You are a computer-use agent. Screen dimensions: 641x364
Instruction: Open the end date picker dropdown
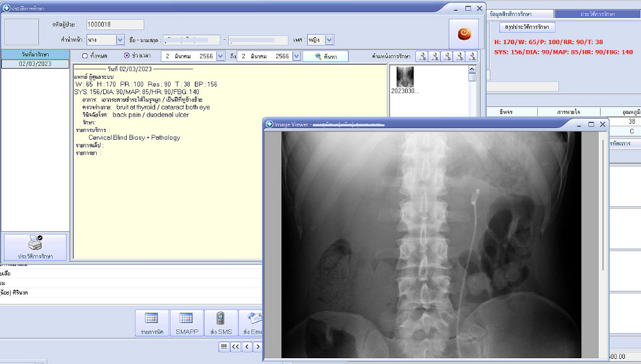[x=296, y=56]
